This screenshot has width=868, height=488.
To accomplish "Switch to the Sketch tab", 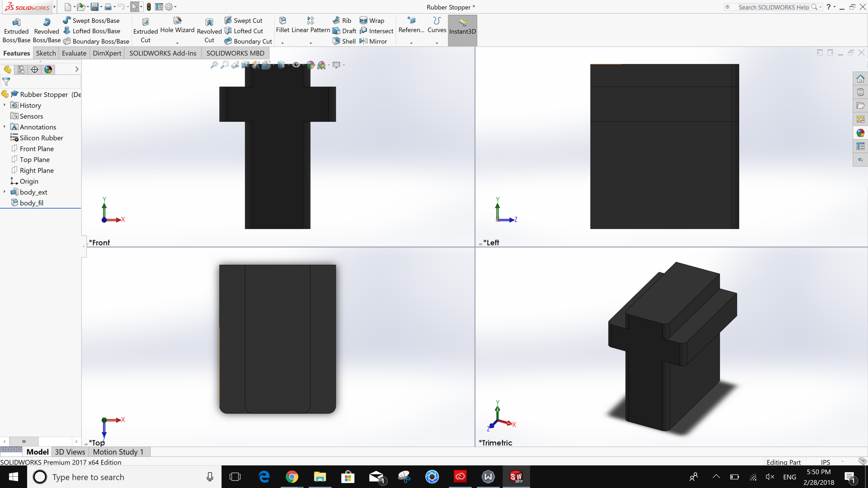I will click(x=46, y=53).
